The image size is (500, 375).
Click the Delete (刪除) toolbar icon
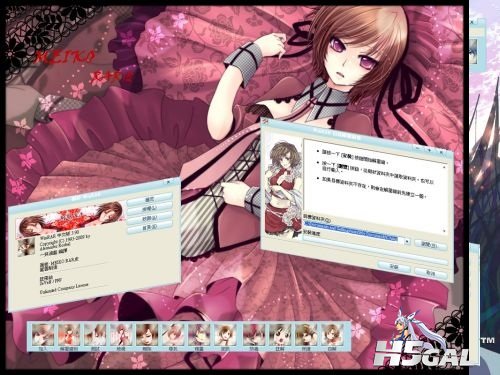click(147, 336)
